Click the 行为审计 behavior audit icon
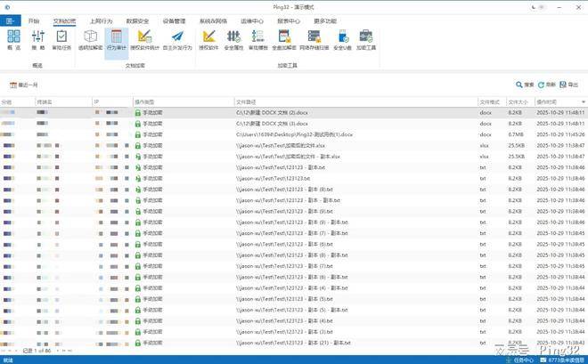The width and height of the screenshot is (588, 364). pos(117,40)
